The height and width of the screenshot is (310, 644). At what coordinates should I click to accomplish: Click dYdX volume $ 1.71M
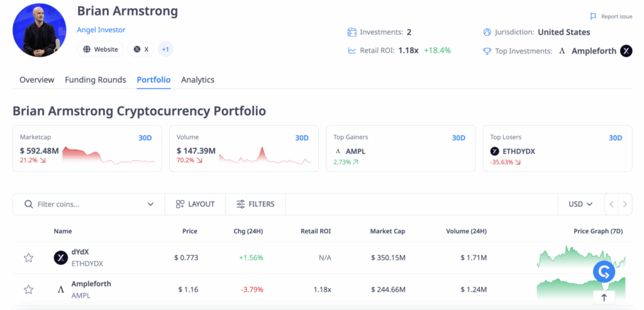474,258
